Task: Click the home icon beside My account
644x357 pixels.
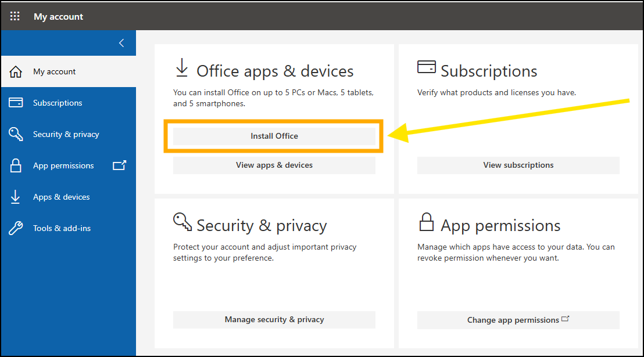Action: (x=15, y=71)
